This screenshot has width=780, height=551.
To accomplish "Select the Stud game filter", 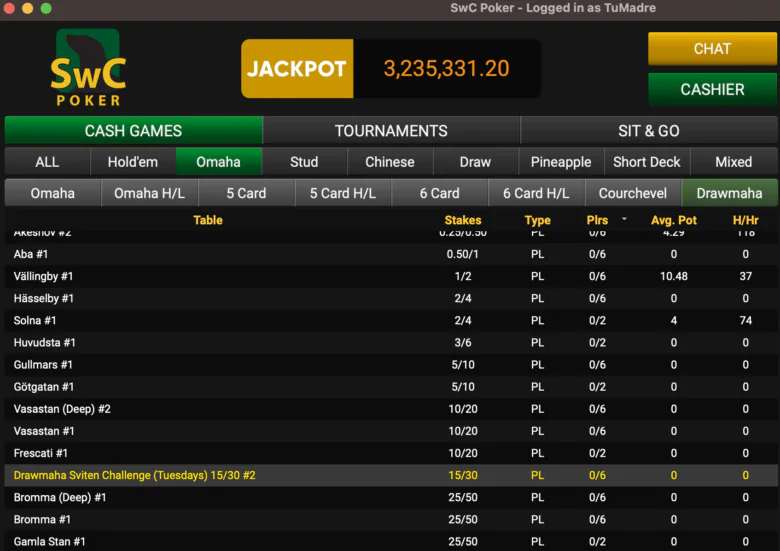I will pyautogui.click(x=304, y=162).
